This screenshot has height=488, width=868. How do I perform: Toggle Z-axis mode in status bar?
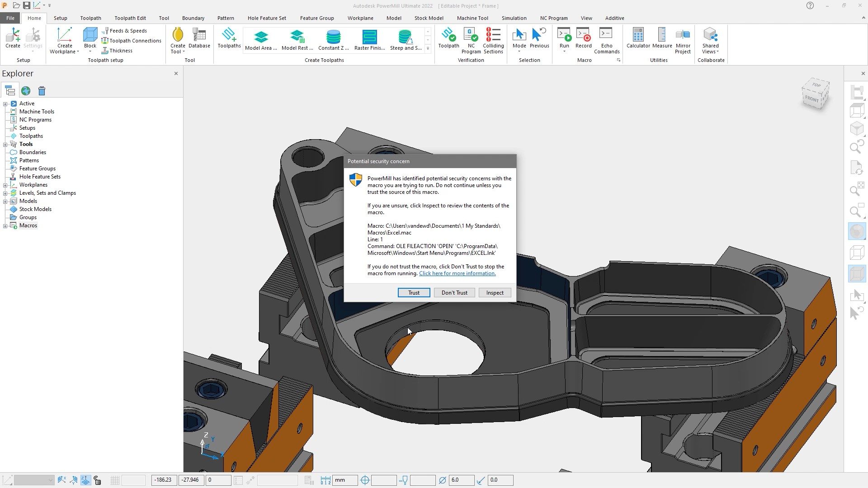tap(85, 480)
